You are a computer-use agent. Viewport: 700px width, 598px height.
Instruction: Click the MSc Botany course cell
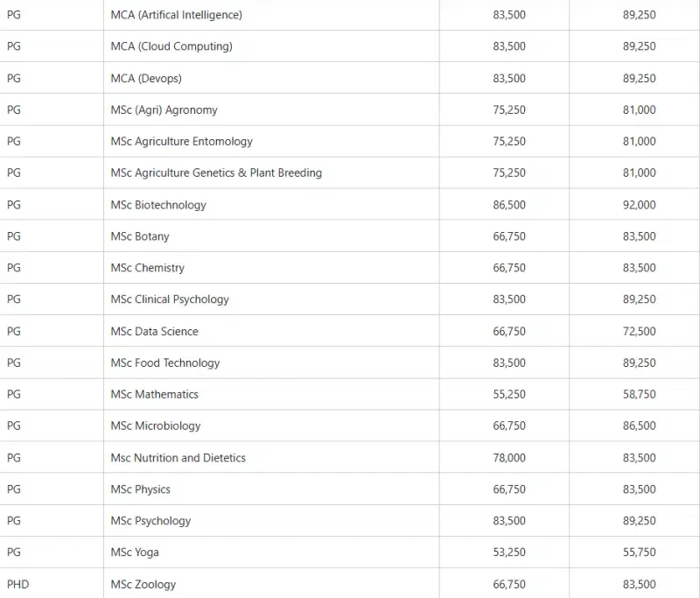tap(140, 236)
